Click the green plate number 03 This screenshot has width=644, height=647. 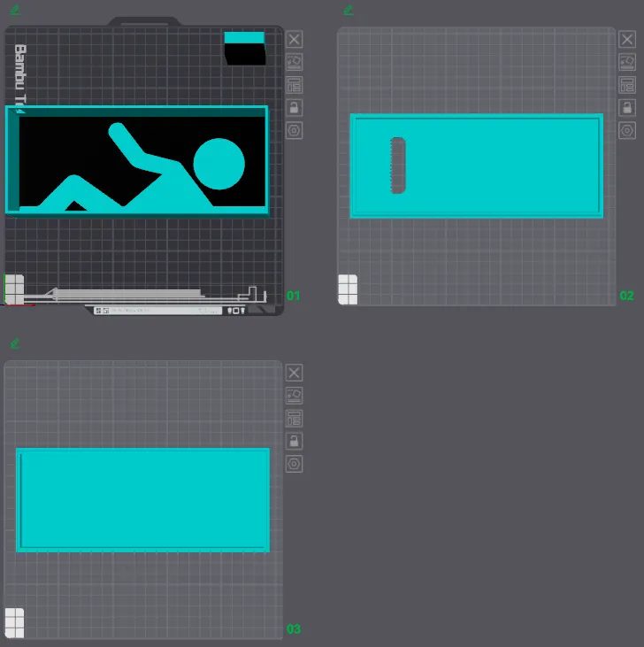(293, 629)
